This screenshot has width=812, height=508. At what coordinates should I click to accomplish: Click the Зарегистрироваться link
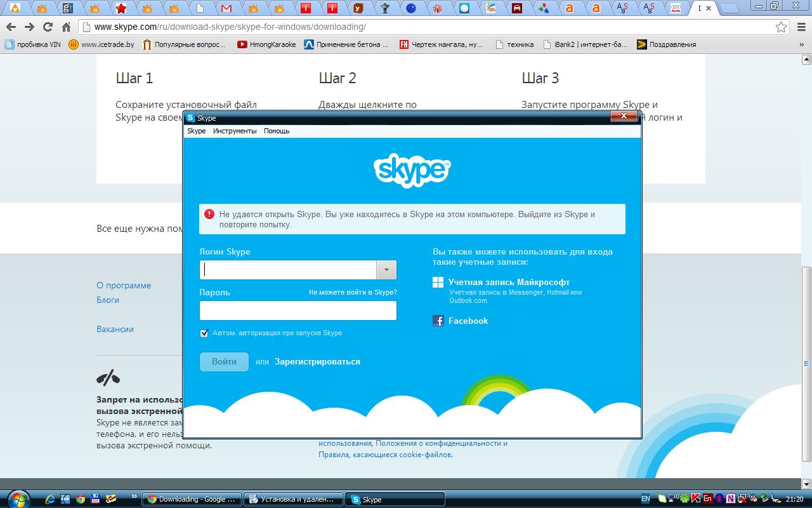(x=317, y=362)
